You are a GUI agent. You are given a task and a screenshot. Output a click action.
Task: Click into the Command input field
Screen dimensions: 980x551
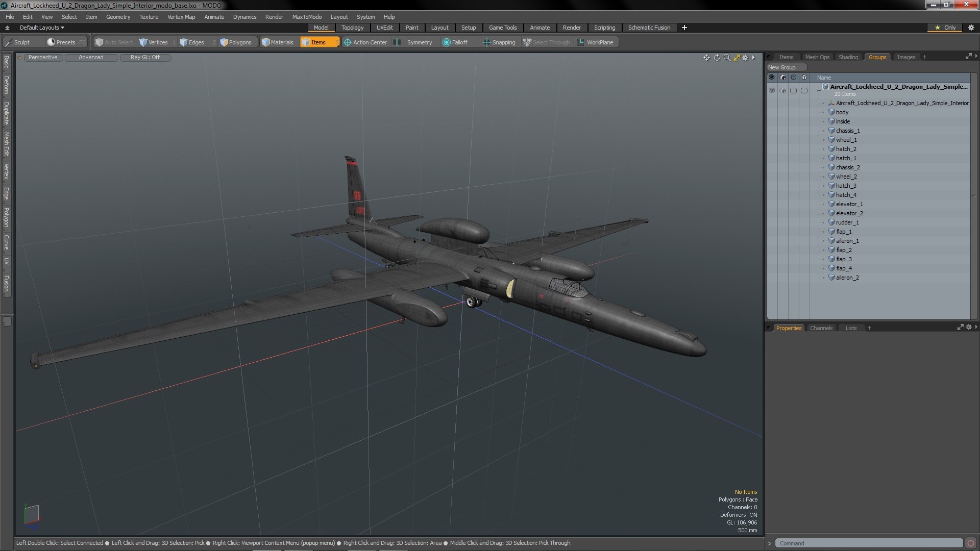pyautogui.click(x=870, y=543)
